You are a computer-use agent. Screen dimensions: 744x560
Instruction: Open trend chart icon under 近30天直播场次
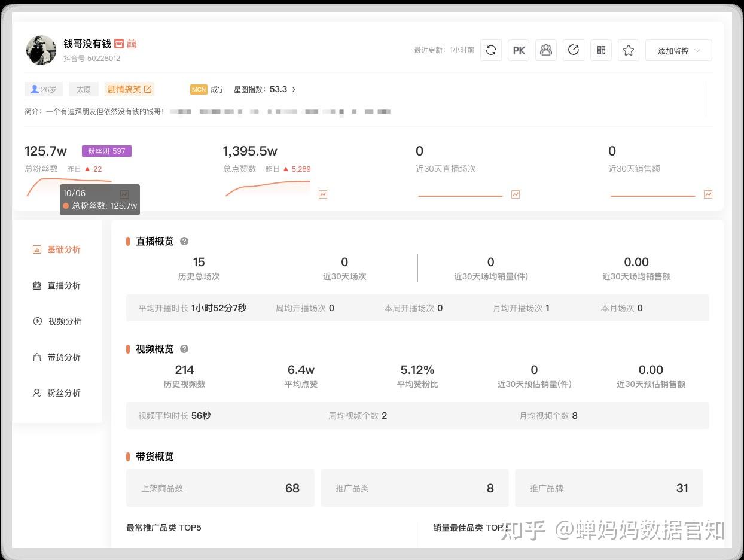[516, 194]
